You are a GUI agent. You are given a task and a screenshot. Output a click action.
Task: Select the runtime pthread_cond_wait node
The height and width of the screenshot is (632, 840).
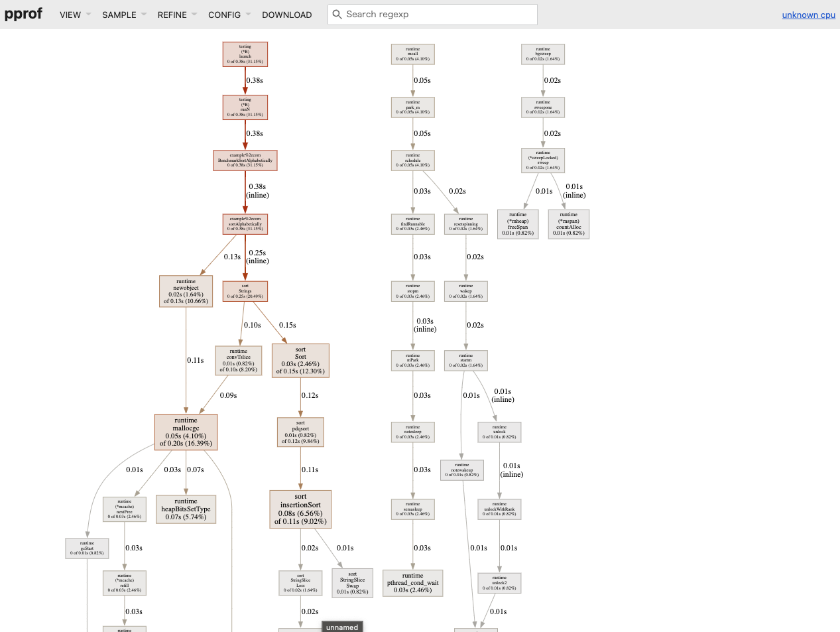[x=412, y=583]
